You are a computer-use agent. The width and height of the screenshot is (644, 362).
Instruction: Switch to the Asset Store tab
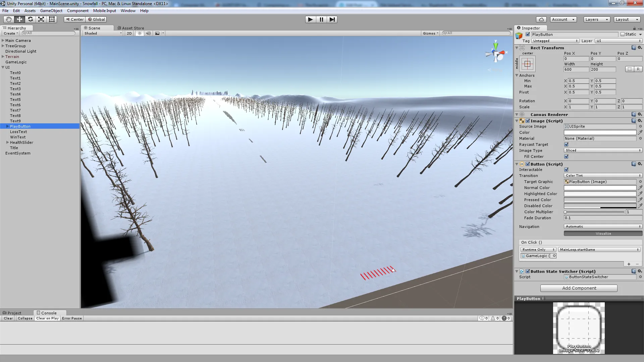tap(131, 28)
